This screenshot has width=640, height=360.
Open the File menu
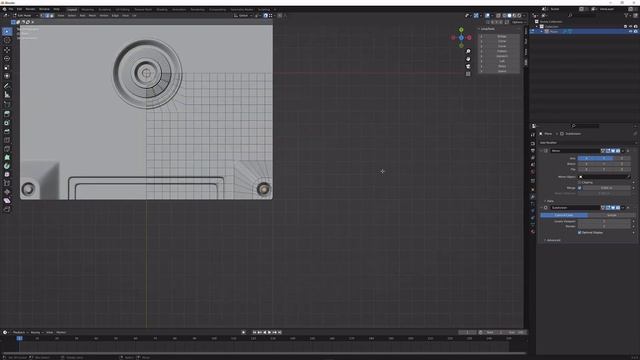tap(11, 9)
